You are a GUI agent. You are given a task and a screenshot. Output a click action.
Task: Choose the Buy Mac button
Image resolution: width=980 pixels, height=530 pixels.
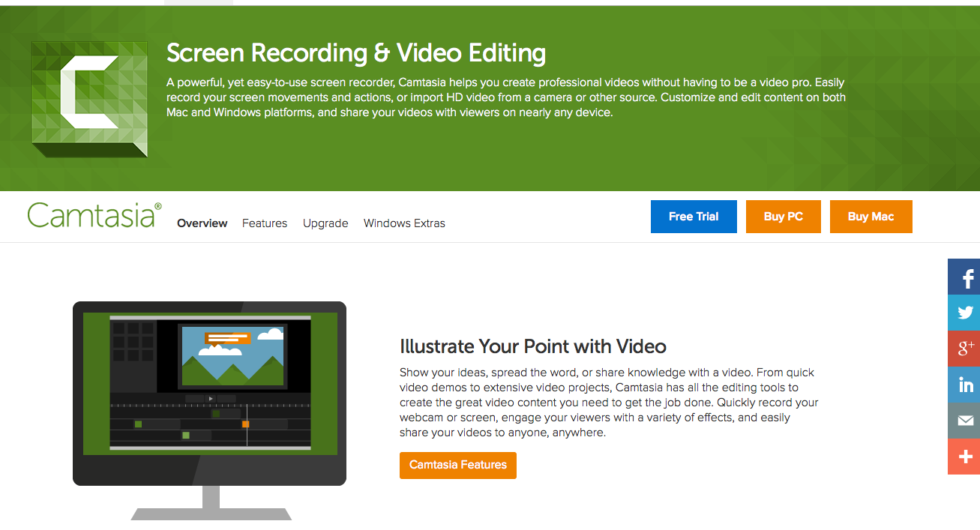point(871,217)
